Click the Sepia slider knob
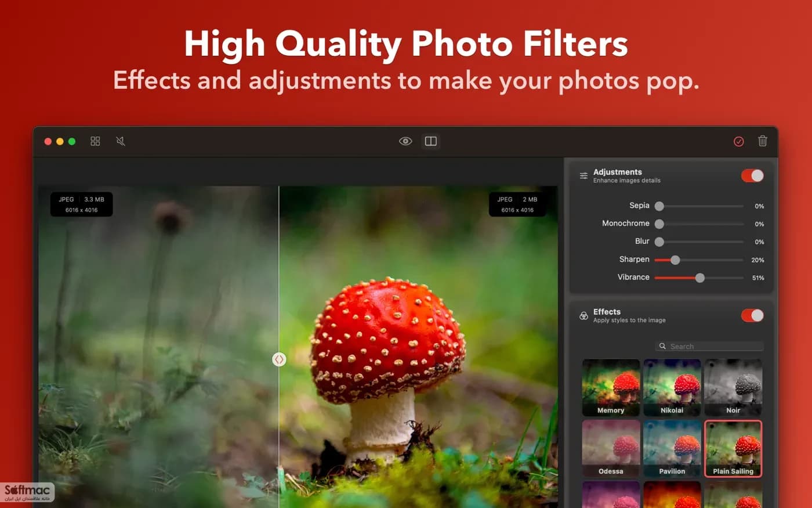This screenshot has height=508, width=812. [659, 206]
